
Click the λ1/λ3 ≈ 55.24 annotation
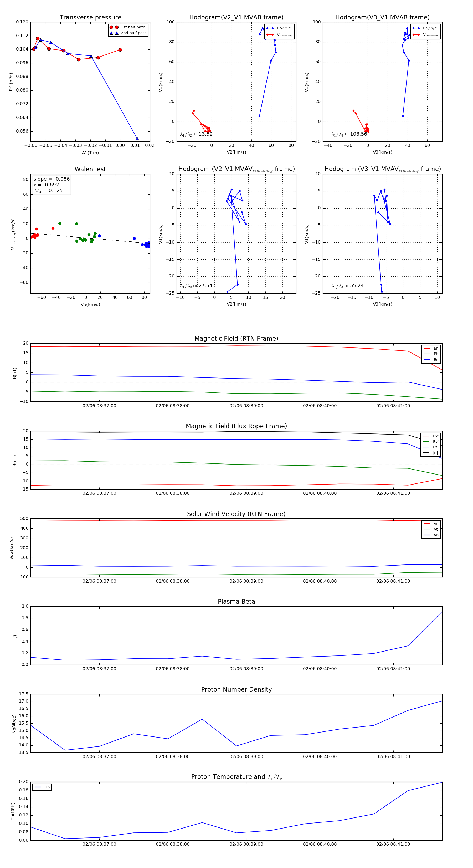point(347,286)
